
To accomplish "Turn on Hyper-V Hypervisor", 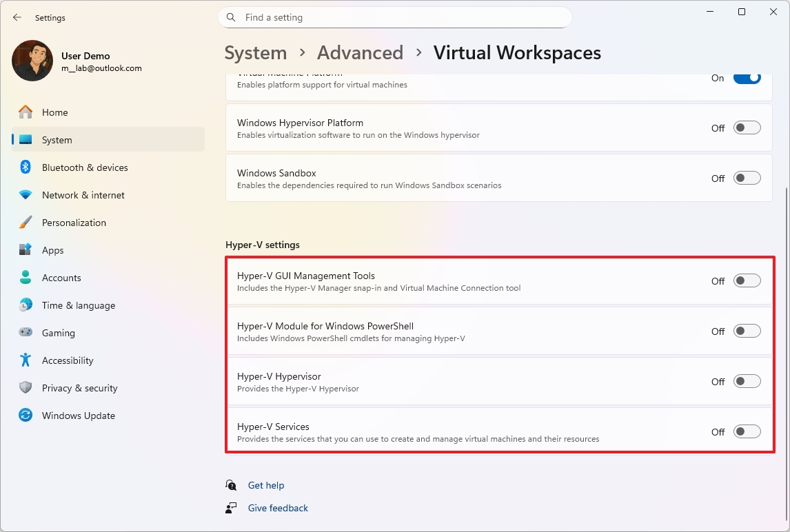I will click(x=747, y=380).
